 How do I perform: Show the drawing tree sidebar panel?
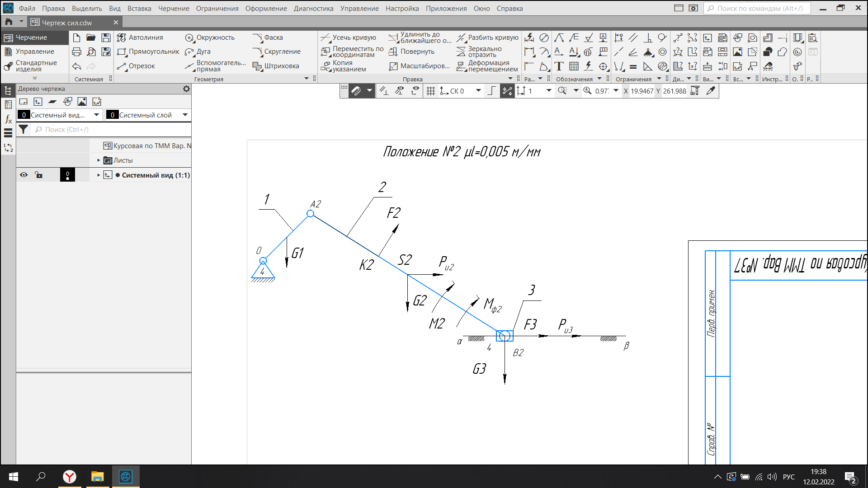point(8,90)
